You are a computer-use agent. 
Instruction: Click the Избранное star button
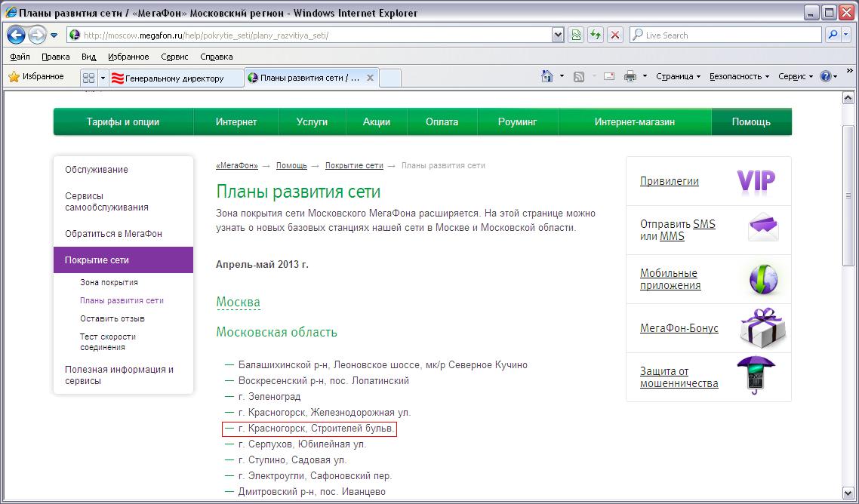coord(35,77)
